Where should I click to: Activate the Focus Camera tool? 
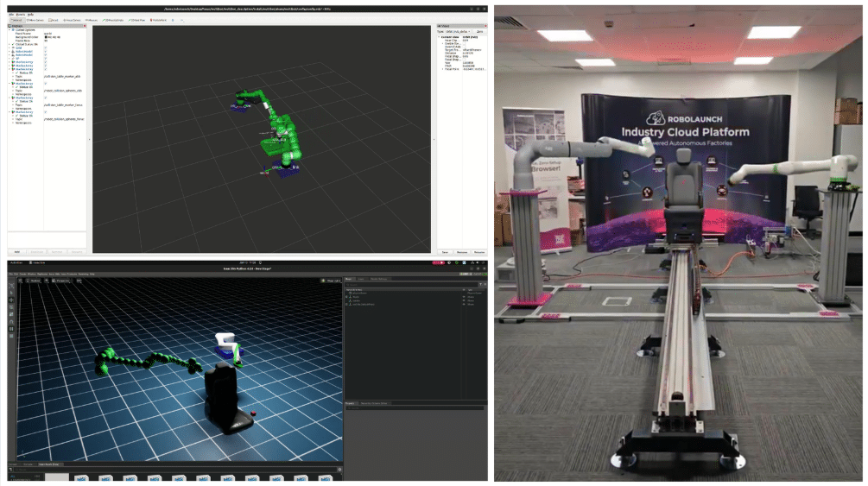[x=71, y=20]
